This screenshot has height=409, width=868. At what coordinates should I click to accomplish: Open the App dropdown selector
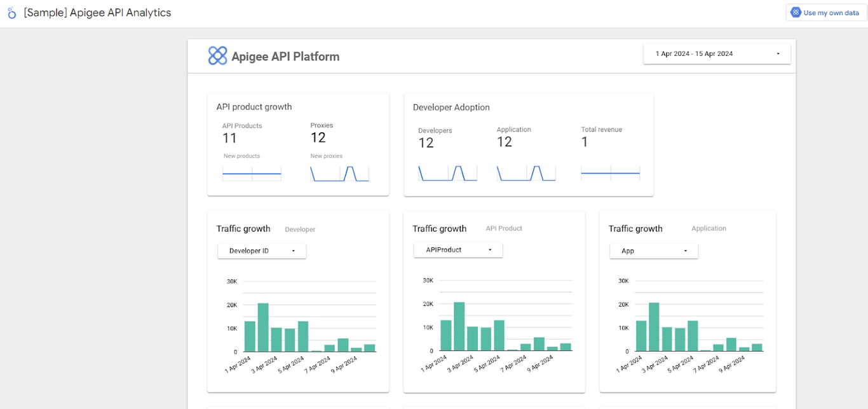point(654,251)
